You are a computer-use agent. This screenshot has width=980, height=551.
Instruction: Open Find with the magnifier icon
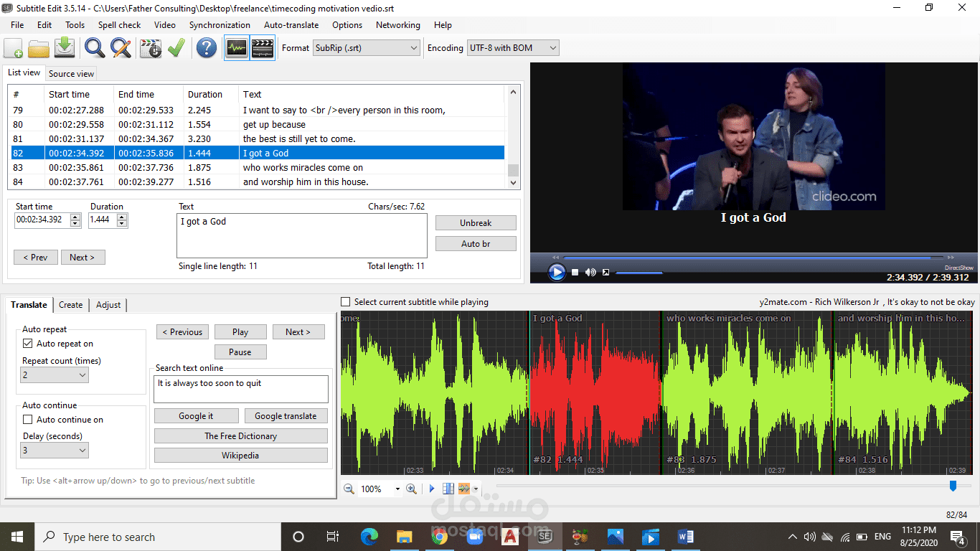point(95,48)
